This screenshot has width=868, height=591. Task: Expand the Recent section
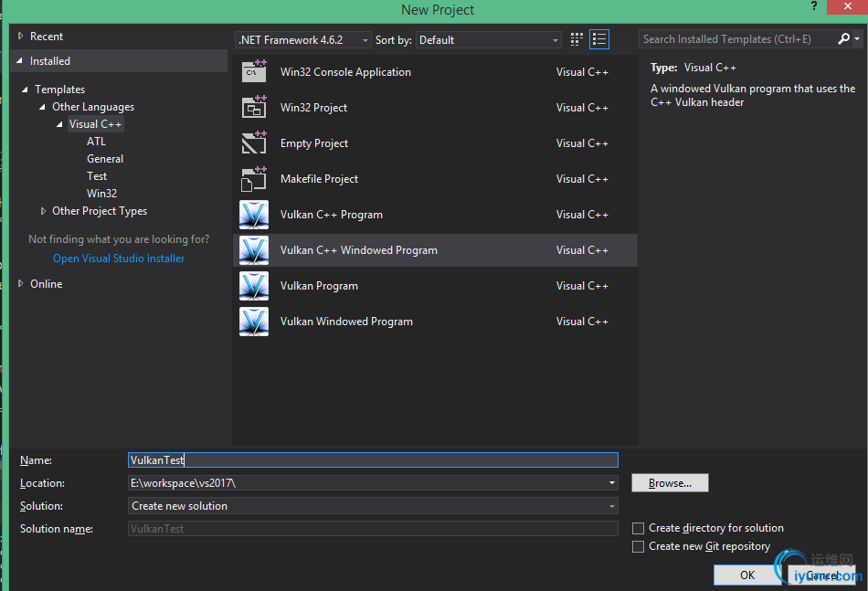[x=20, y=36]
